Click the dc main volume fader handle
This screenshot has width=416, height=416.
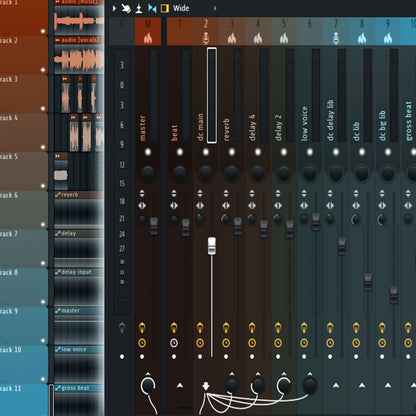(212, 246)
